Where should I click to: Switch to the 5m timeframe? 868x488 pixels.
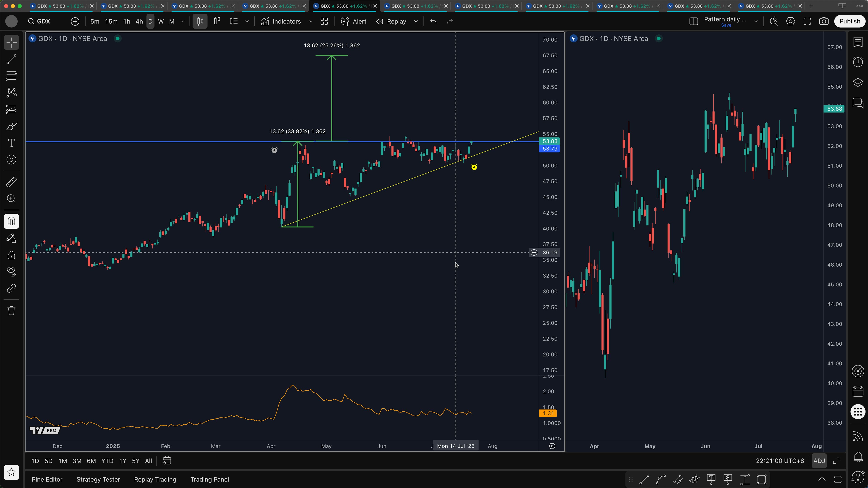pos(95,21)
